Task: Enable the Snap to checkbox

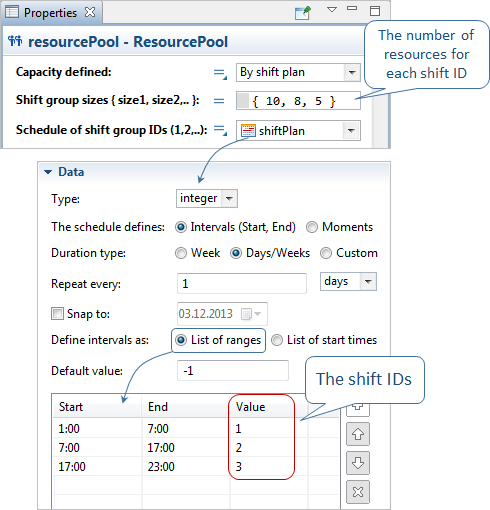Action: point(57,314)
